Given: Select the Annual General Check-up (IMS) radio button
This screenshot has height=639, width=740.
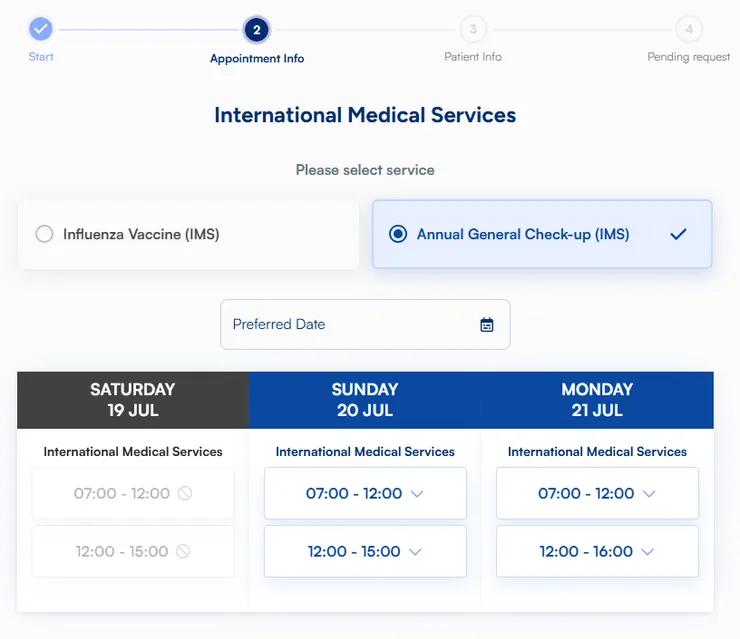Looking at the screenshot, I should pos(398,235).
